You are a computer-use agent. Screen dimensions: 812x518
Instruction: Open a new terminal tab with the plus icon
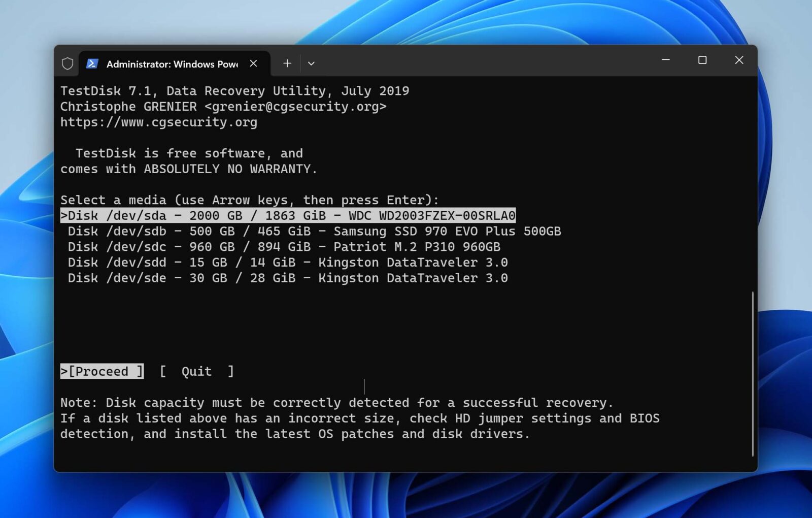click(x=287, y=63)
